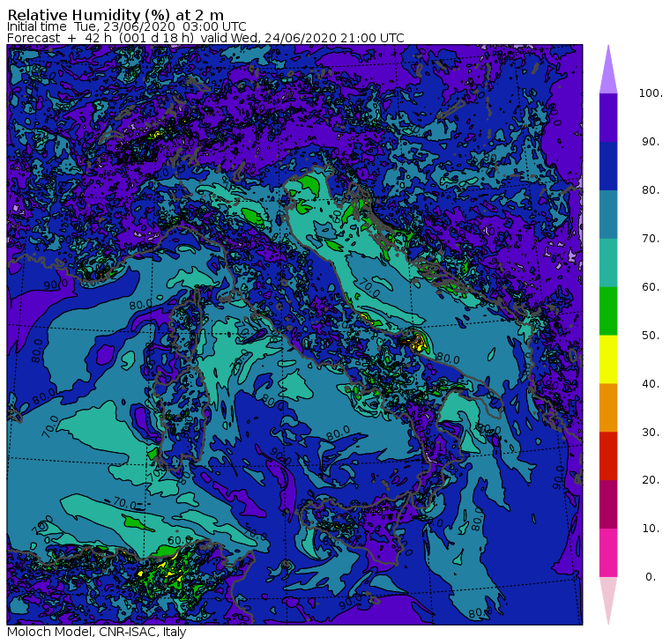The width and height of the screenshot is (670, 644).
Task: Click the dark blue 80–90 legend band
Action: pyautogui.click(x=608, y=166)
